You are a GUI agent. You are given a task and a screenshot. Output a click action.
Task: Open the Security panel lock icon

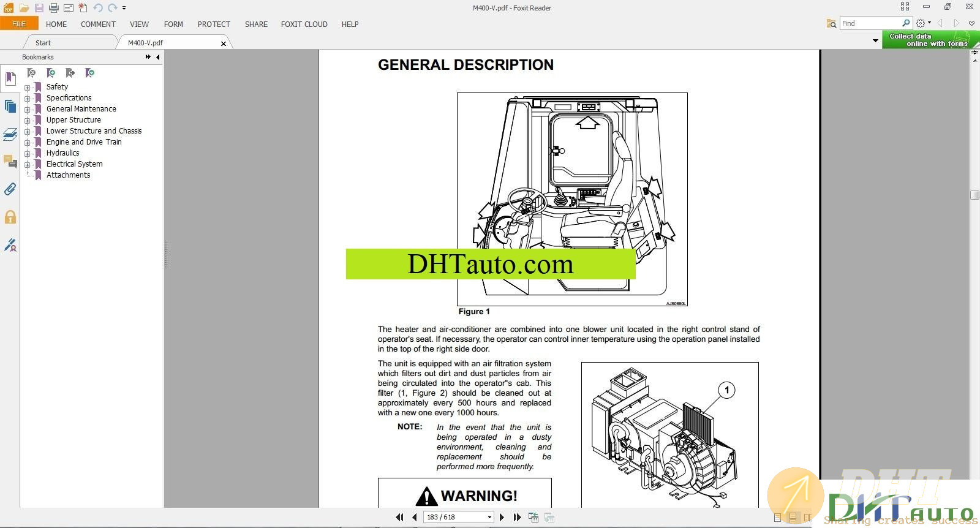[10, 217]
